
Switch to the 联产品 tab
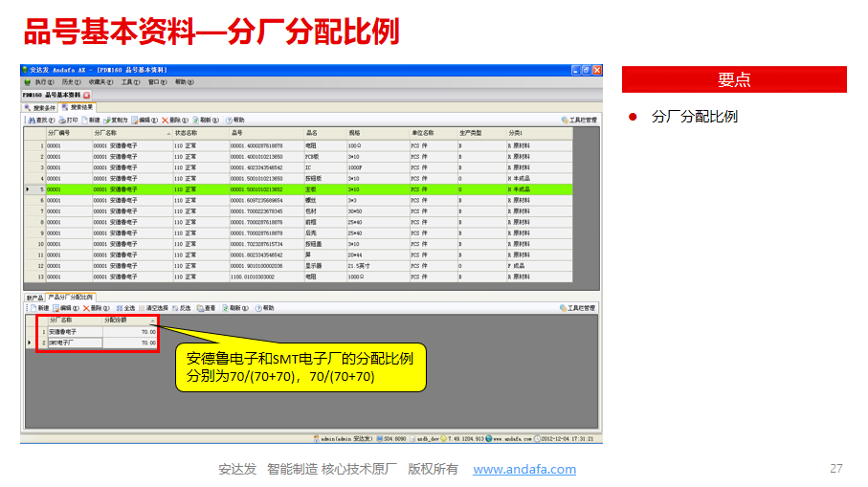coord(33,298)
